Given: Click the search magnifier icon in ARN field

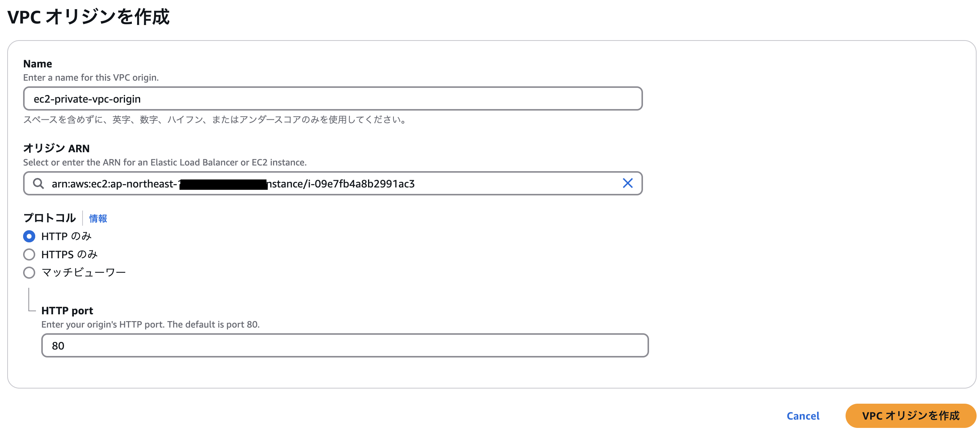Looking at the screenshot, I should pos(38,184).
